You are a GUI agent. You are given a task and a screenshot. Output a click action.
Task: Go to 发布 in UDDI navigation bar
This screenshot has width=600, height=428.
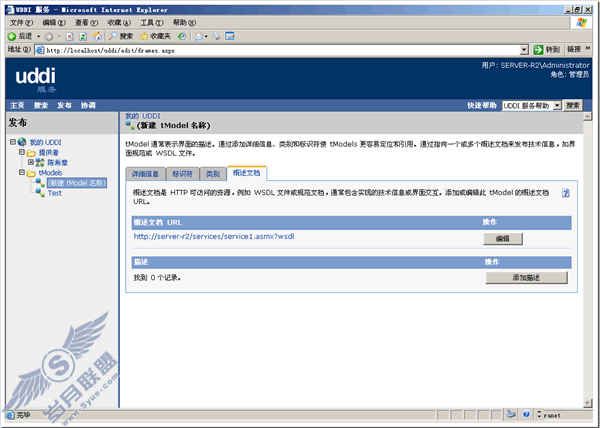click(x=64, y=105)
